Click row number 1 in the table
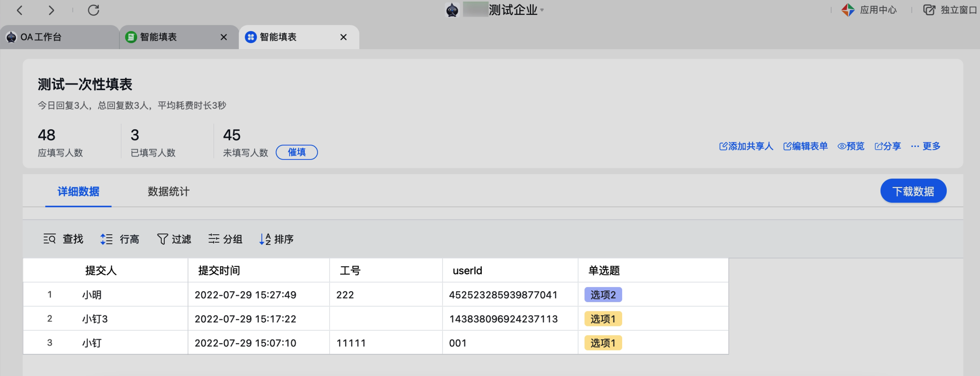The height and width of the screenshot is (376, 980). pos(49,294)
